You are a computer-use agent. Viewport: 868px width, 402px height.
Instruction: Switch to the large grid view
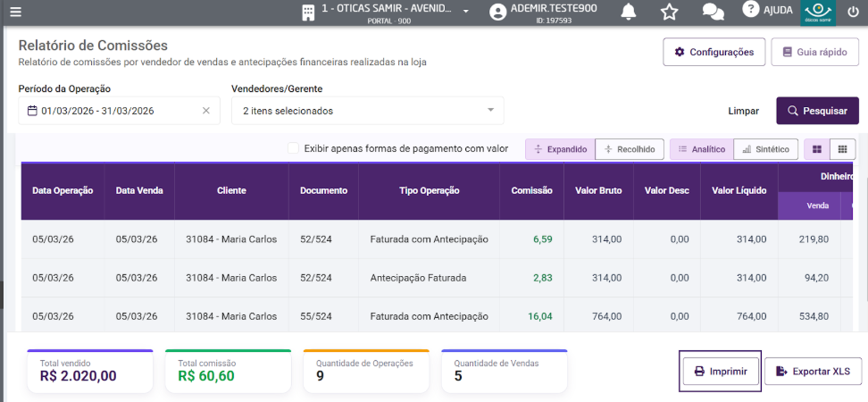point(816,149)
